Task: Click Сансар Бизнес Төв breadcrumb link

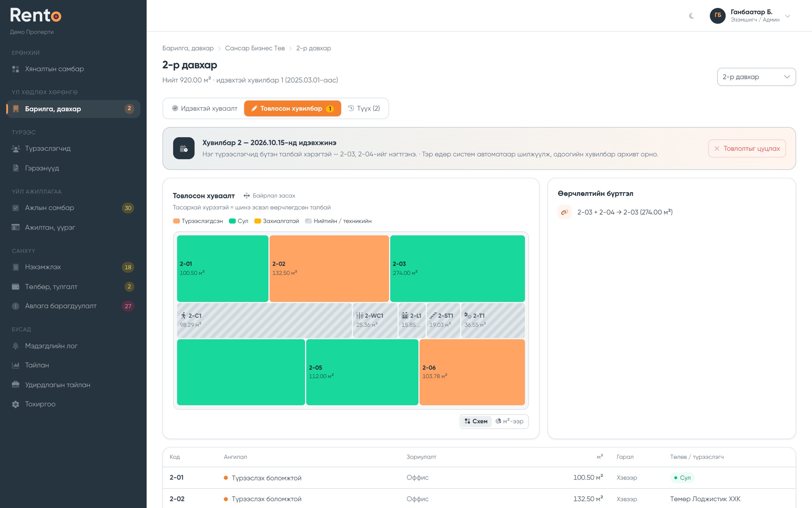Action: pos(255,48)
